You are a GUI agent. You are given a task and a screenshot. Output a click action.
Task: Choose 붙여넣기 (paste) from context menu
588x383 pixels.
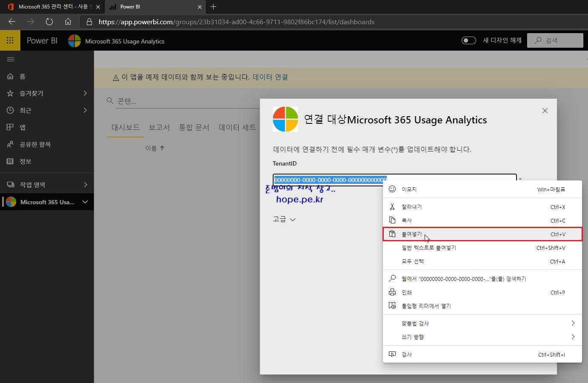pos(482,234)
